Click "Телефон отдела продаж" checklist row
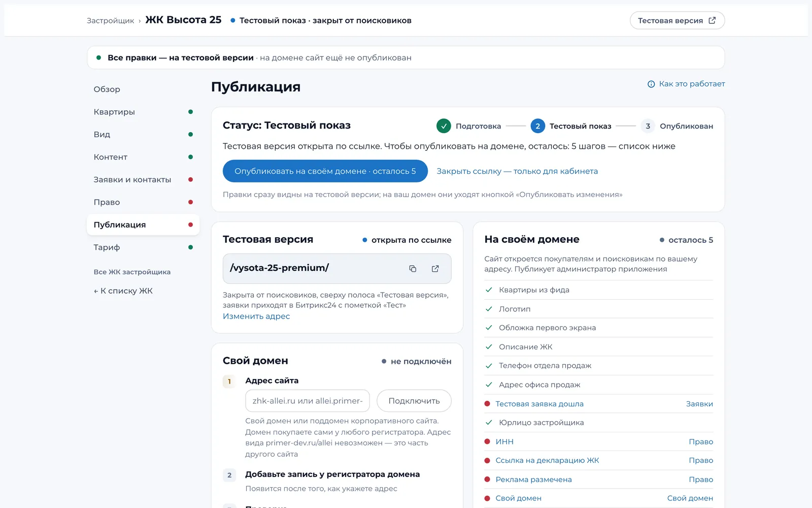 coord(599,366)
